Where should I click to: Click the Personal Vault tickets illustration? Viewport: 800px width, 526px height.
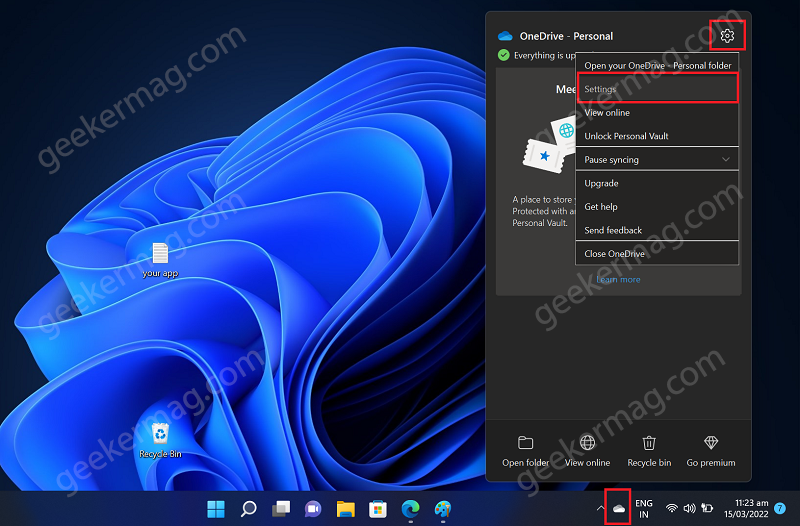coord(549,144)
